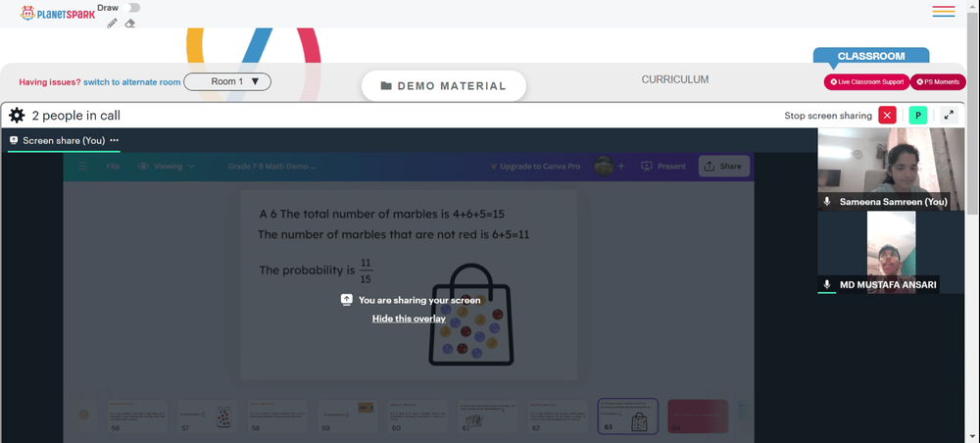This screenshot has width=980, height=443.
Task: Click the 2 people in call text
Action: tap(76, 116)
